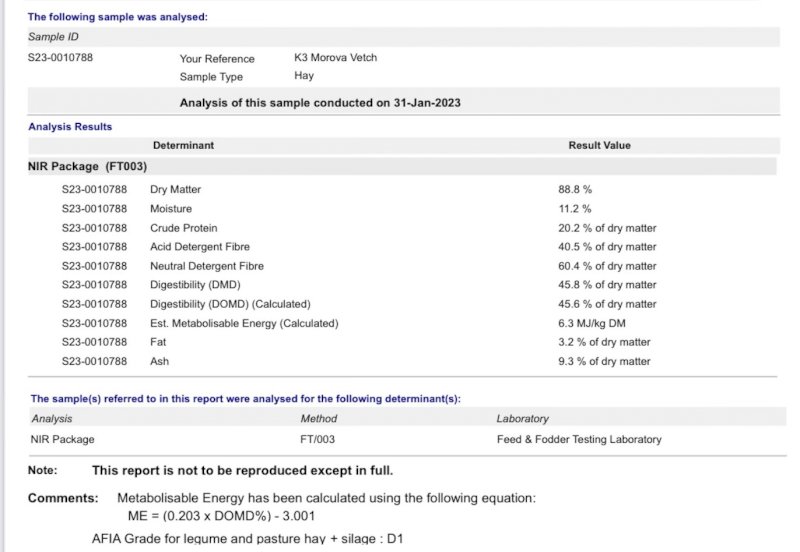
Task: Click the 'Ash' determinant label
Action: tap(159, 361)
